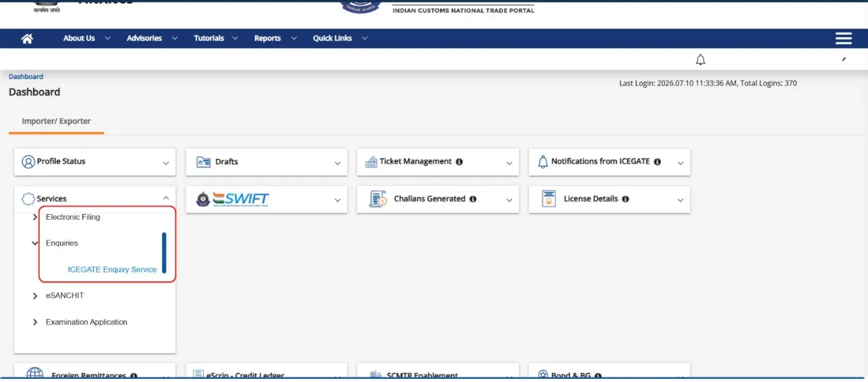This screenshot has height=382, width=868.
Task: Select Examination Application item
Action: pos(86,322)
